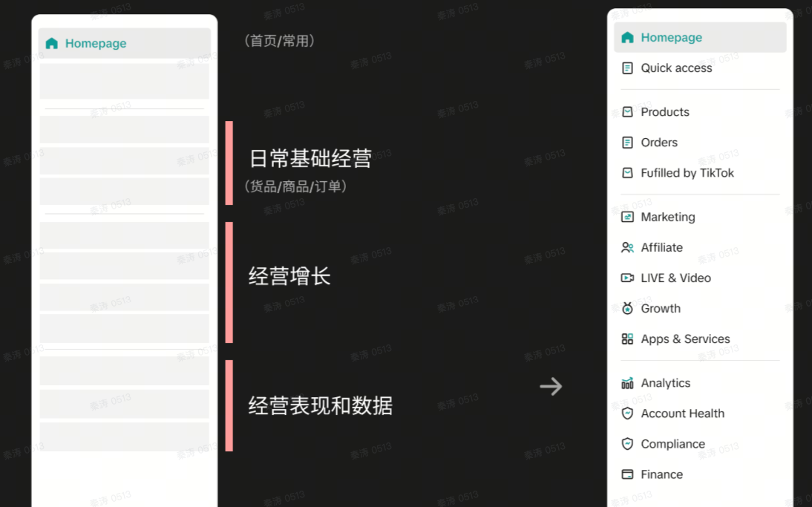Image resolution: width=812 pixels, height=507 pixels.
Task: Click the Homepage house icon in right sidebar
Action: 627,38
